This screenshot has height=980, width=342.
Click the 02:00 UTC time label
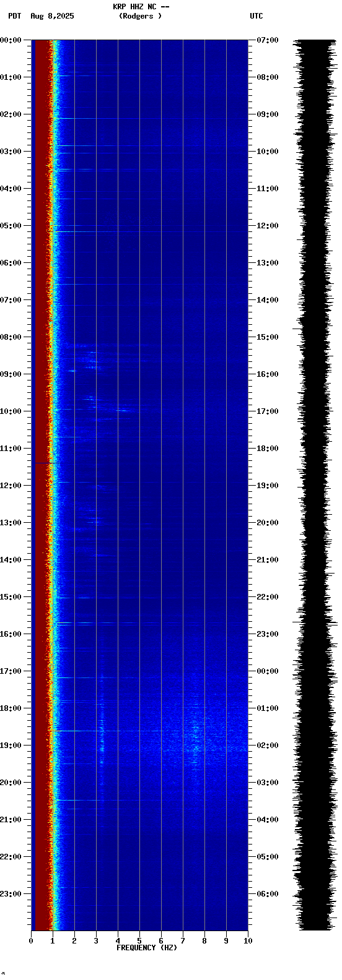coord(267,746)
